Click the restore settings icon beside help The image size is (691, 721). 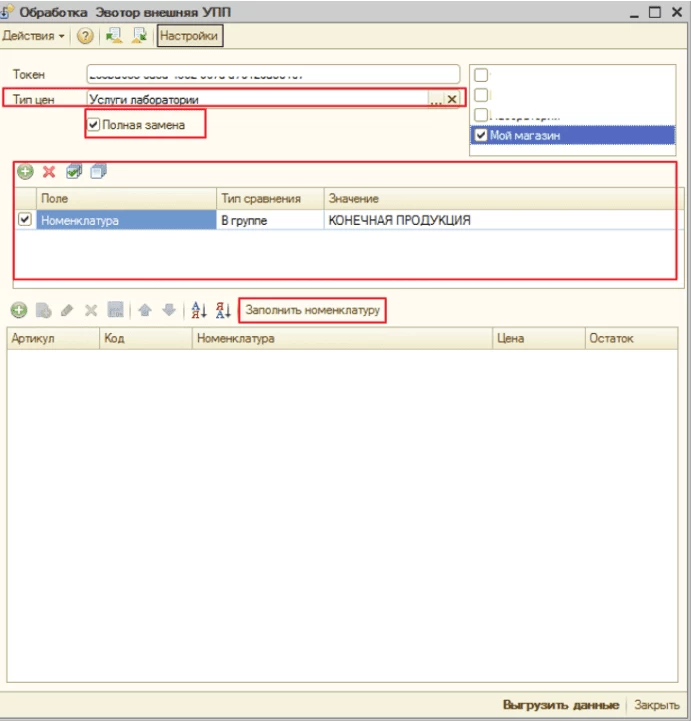click(113, 36)
